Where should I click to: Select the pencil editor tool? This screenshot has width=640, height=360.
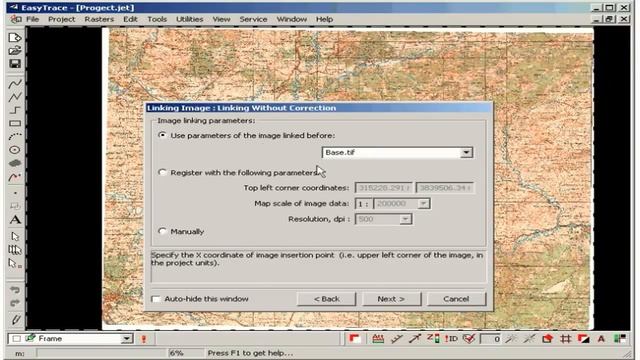16,319
